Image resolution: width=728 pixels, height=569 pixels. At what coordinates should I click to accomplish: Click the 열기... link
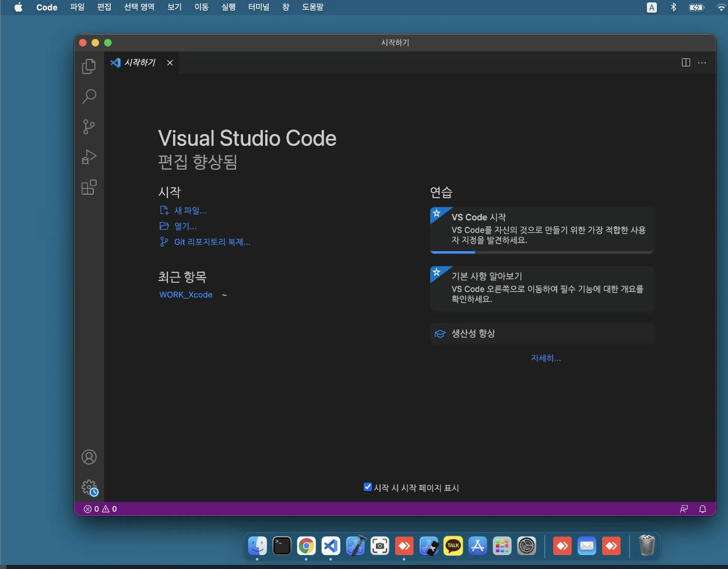tap(185, 226)
